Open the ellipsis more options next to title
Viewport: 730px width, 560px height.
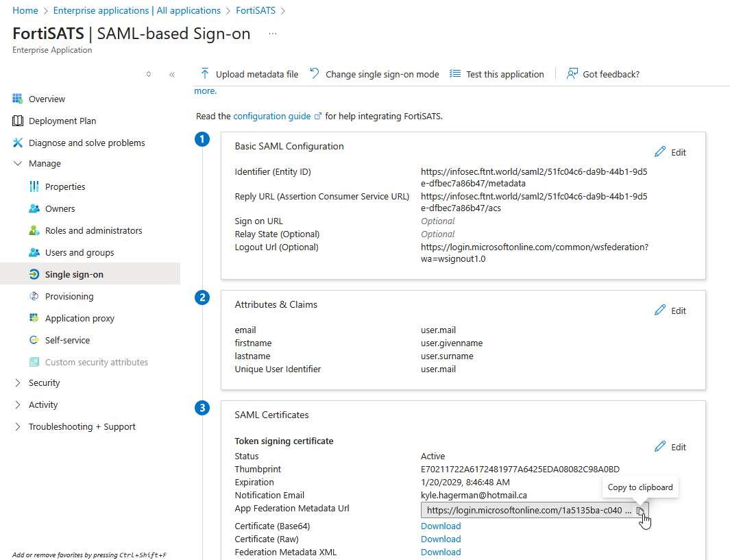pyautogui.click(x=273, y=34)
